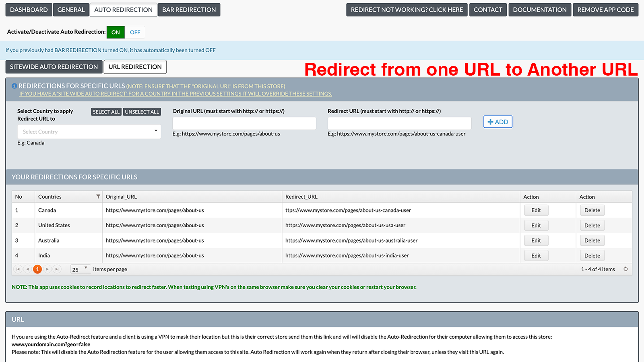Open the site wide auto redirect override link
Viewport: 644px width, 362px height.
click(x=175, y=93)
